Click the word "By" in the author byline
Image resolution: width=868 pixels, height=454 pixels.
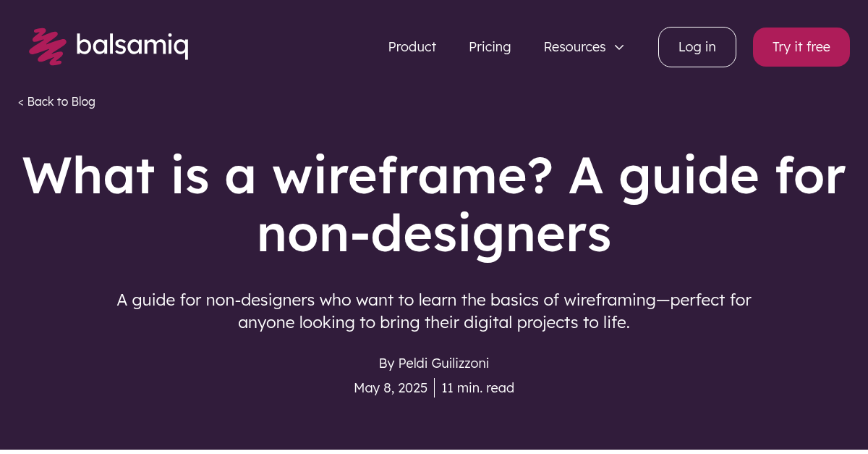[386, 363]
